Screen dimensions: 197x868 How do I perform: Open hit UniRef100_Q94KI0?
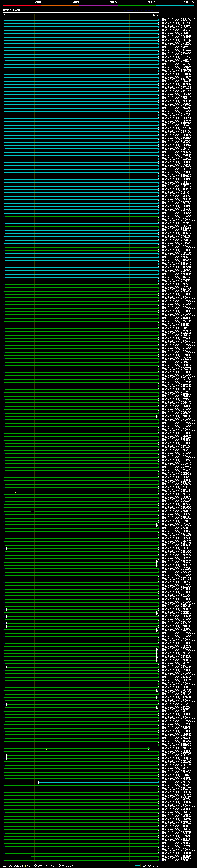(177, 61)
